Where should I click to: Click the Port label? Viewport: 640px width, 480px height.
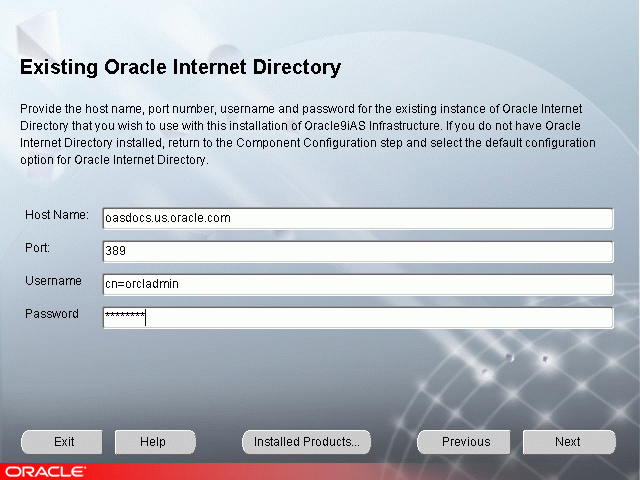pos(38,248)
